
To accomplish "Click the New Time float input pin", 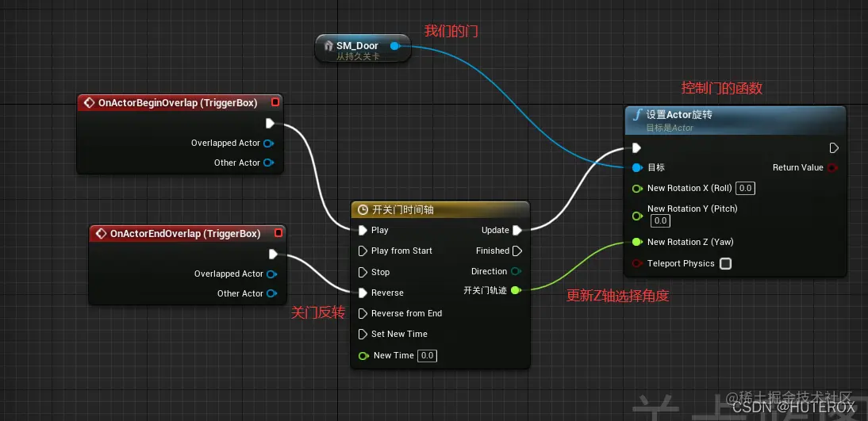I will point(363,355).
